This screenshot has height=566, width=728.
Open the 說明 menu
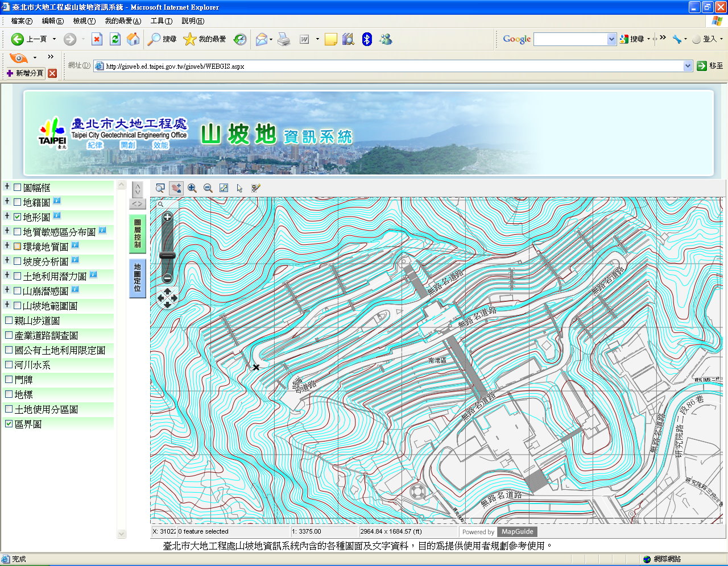193,21
